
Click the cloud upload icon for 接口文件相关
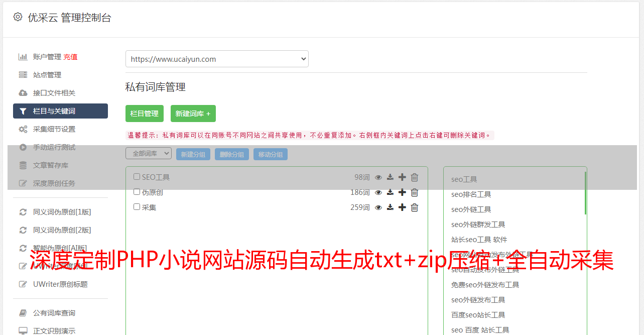[x=23, y=93]
